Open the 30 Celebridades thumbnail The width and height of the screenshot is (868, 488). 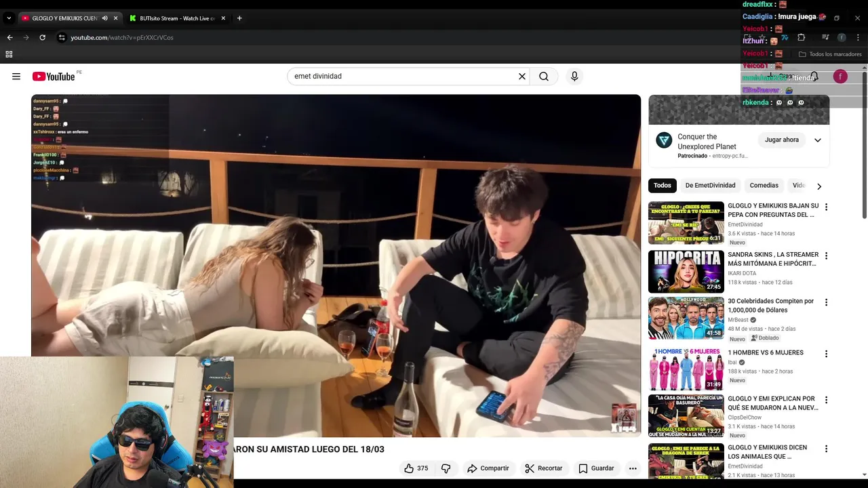[x=686, y=319]
